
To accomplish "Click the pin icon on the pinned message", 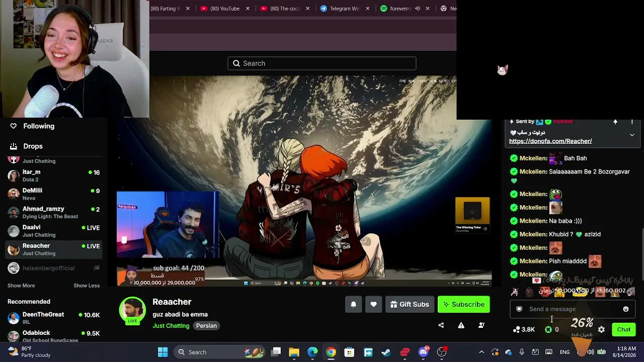I will pos(615,122).
